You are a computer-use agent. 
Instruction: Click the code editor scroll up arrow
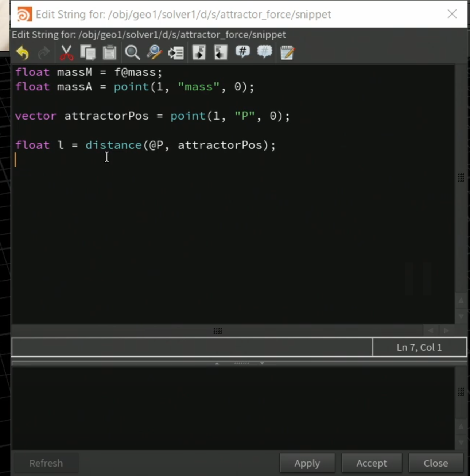click(461, 300)
